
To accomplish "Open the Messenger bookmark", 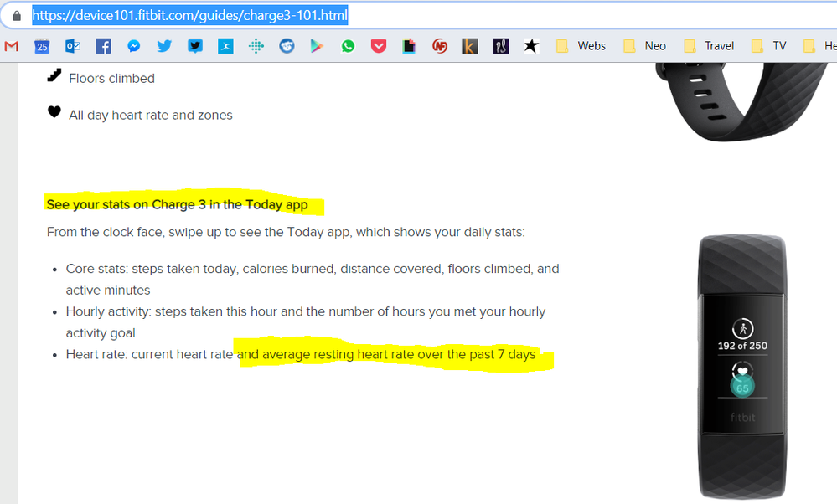I will pyautogui.click(x=133, y=46).
